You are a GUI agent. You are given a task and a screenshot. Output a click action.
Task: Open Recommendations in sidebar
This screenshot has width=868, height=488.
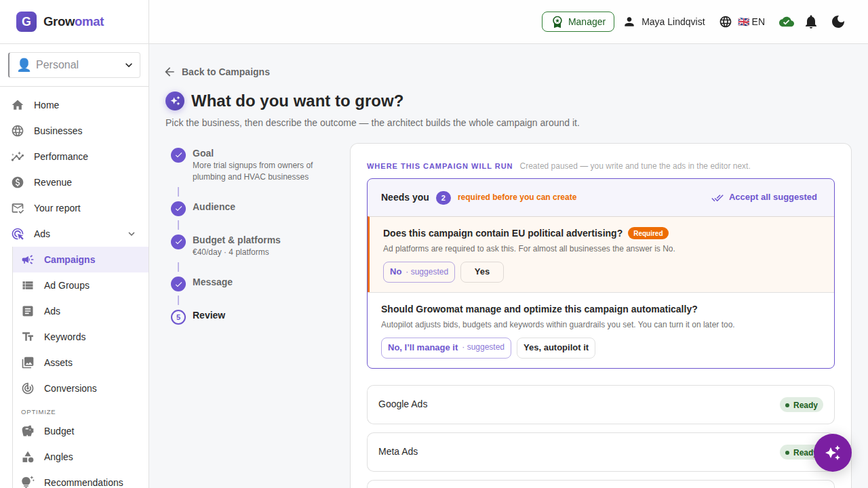tap(81, 479)
